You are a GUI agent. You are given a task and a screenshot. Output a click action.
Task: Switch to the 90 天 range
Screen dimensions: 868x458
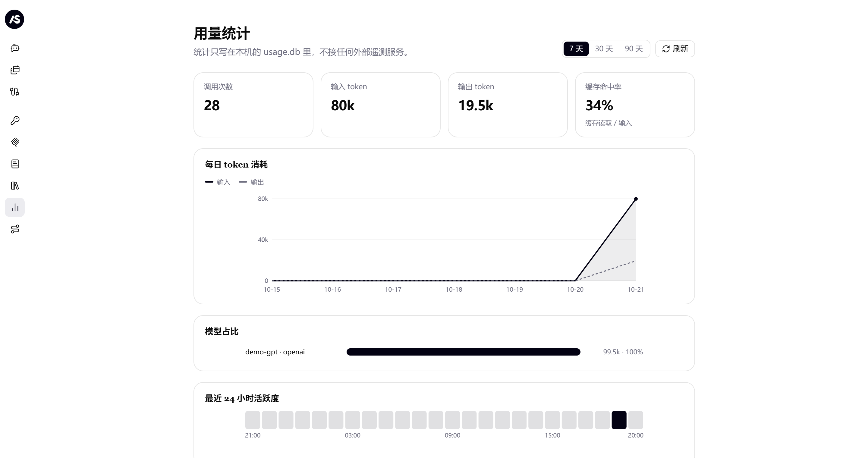coord(634,49)
